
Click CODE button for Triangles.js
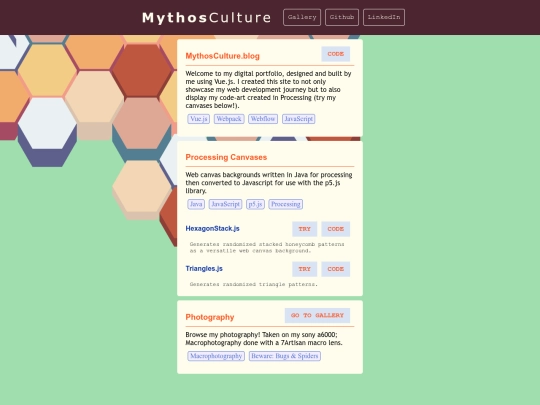tap(336, 269)
